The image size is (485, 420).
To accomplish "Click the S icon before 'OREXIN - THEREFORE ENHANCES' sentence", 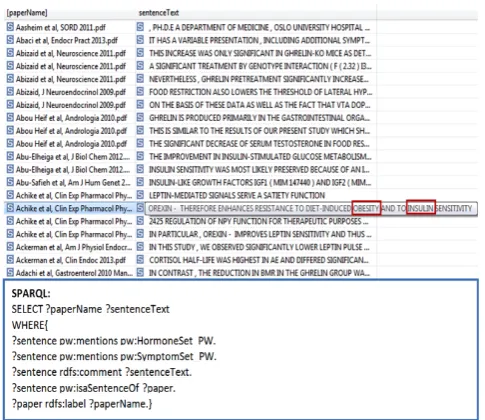I will [140, 208].
